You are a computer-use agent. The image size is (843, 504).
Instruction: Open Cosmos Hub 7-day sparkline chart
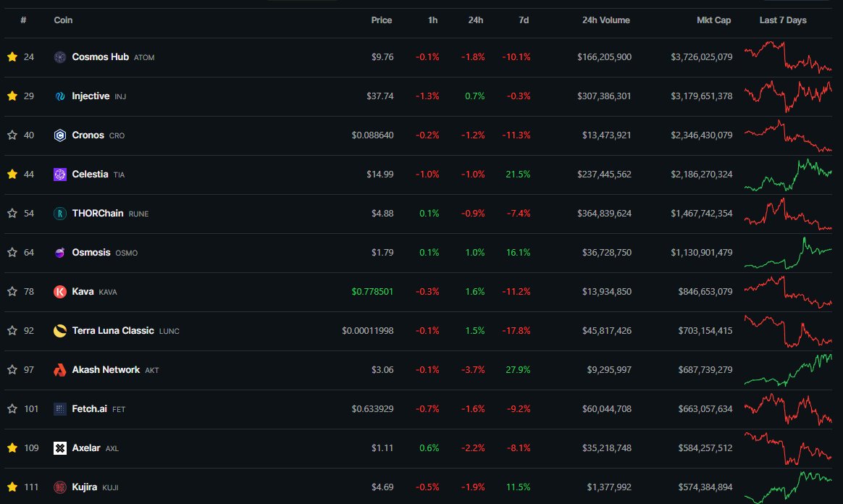(788, 57)
